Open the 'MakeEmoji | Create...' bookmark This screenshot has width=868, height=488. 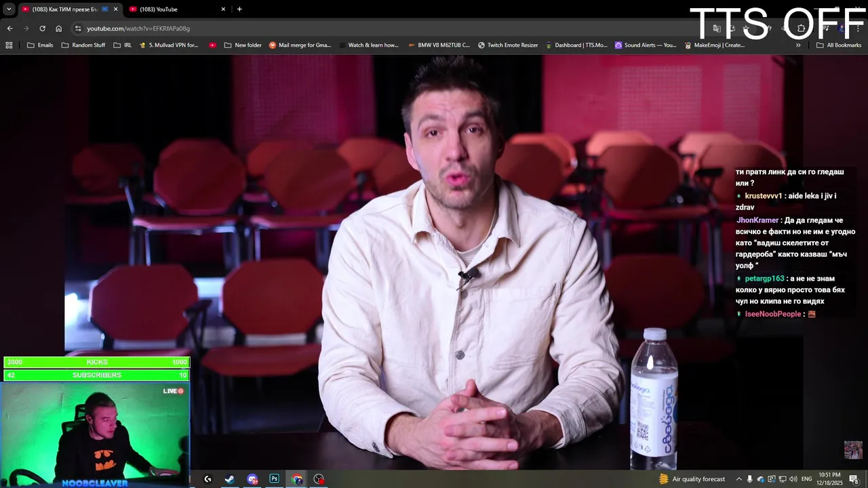(714, 45)
